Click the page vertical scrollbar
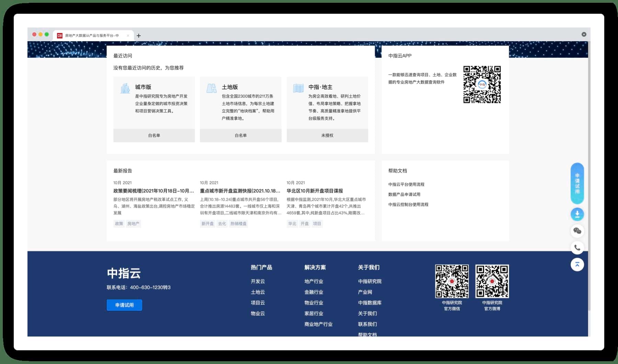 click(589, 176)
